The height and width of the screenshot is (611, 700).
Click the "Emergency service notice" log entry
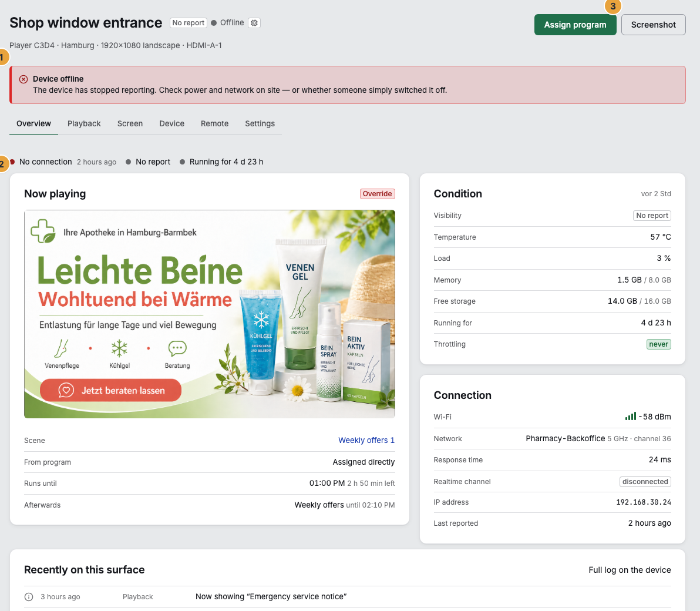point(271,597)
